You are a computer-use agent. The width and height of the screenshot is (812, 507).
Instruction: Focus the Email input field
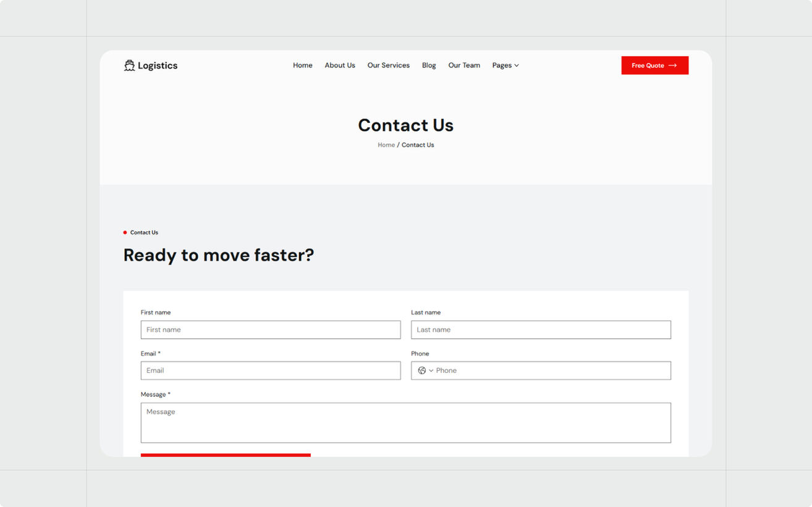tap(271, 371)
